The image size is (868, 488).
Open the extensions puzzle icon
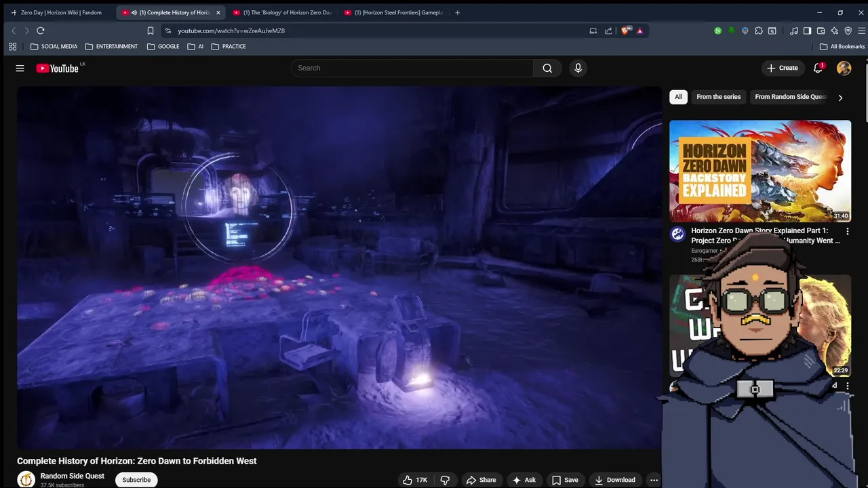click(x=759, y=30)
